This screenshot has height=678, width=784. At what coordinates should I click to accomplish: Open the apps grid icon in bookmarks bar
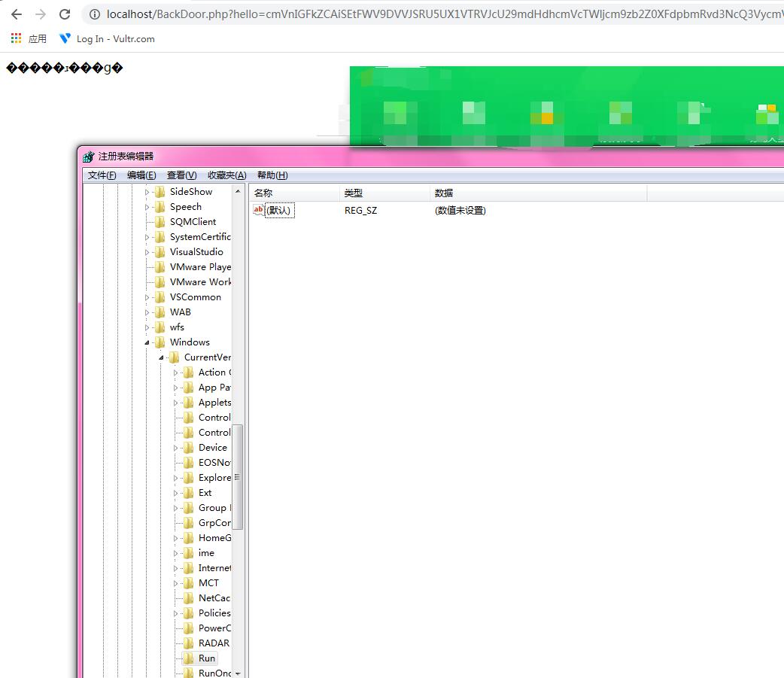pyautogui.click(x=16, y=38)
